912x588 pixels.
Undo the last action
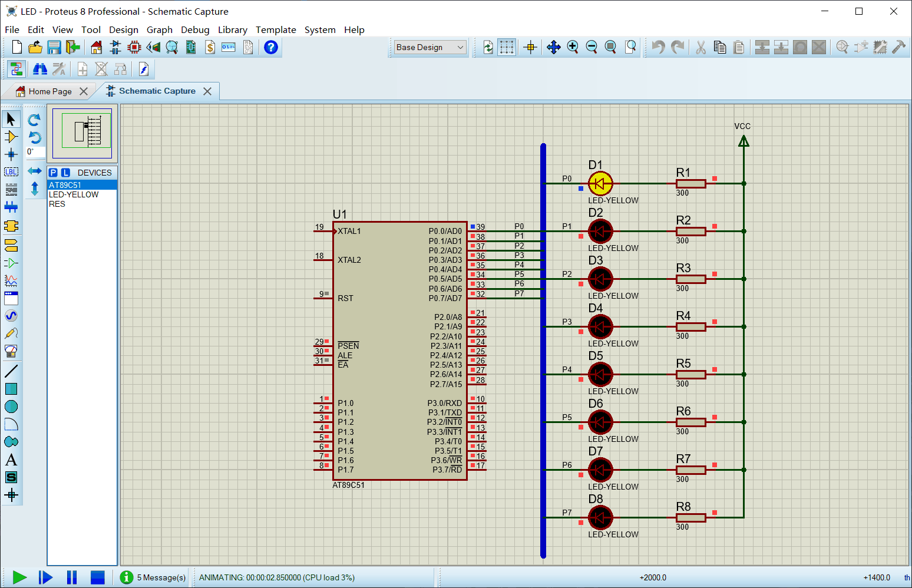coord(658,47)
